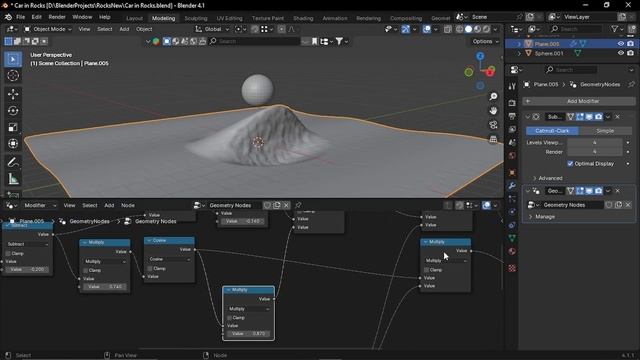Open the Texture properties tab
The image size is (640, 360).
pyautogui.click(x=512, y=268)
